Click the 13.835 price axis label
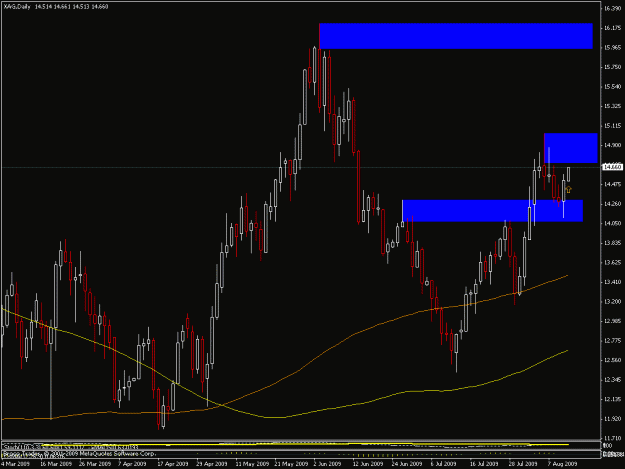The image size is (625, 469). [x=613, y=243]
